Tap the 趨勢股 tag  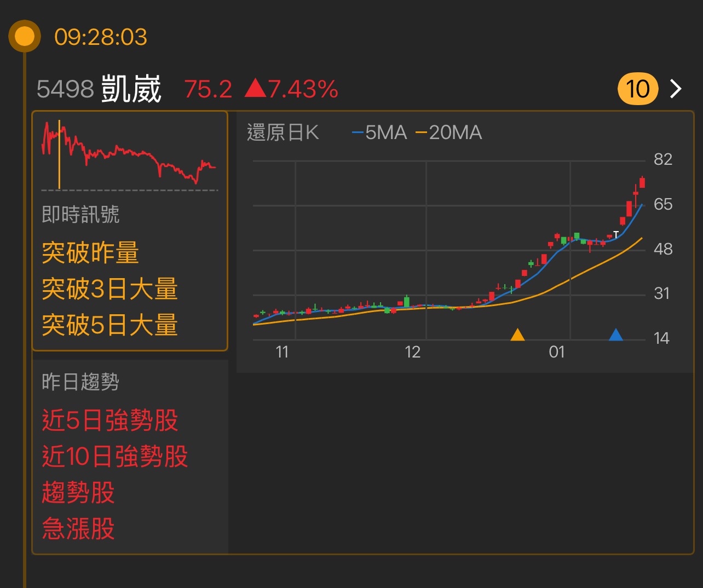[x=78, y=493]
